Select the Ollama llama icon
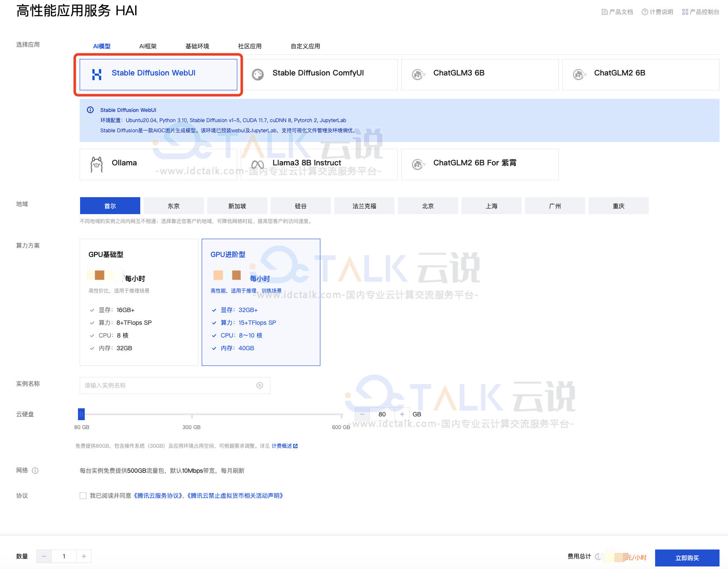Screen dimensions: 728x569 (x=97, y=165)
